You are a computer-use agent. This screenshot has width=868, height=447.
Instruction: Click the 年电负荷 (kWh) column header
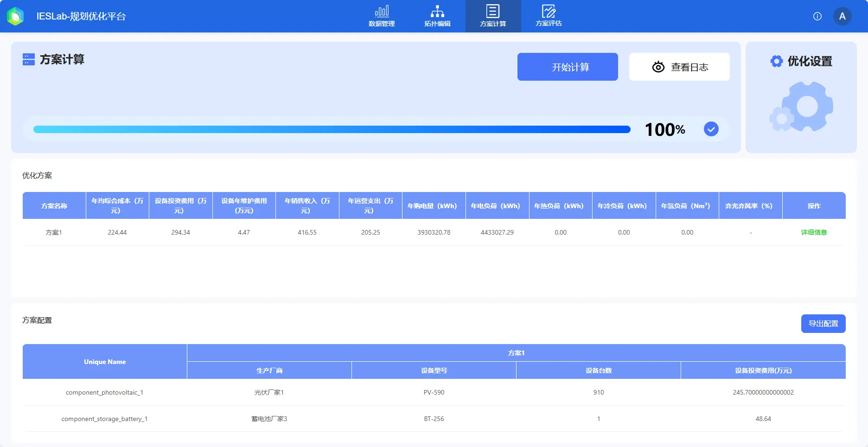(497, 205)
